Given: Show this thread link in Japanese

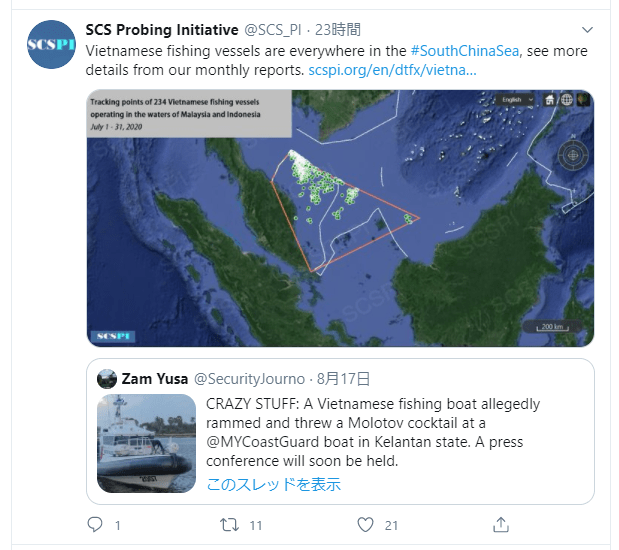Looking at the screenshot, I should pos(273,485).
